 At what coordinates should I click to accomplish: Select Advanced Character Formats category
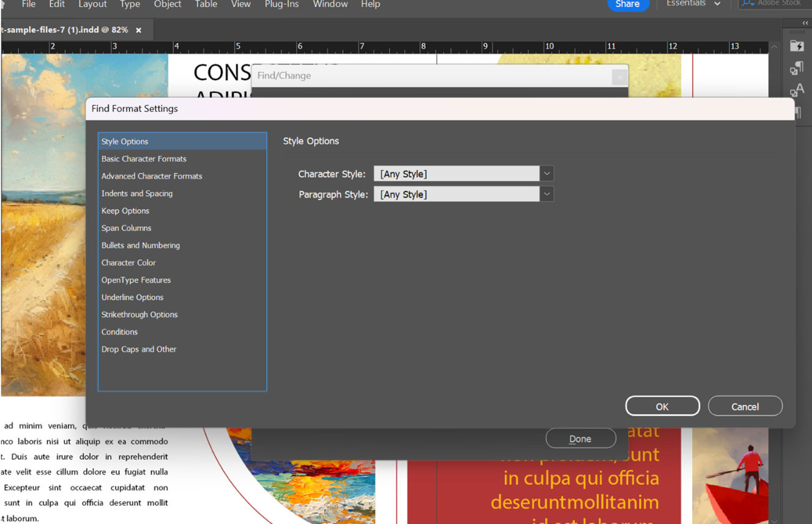click(182, 176)
